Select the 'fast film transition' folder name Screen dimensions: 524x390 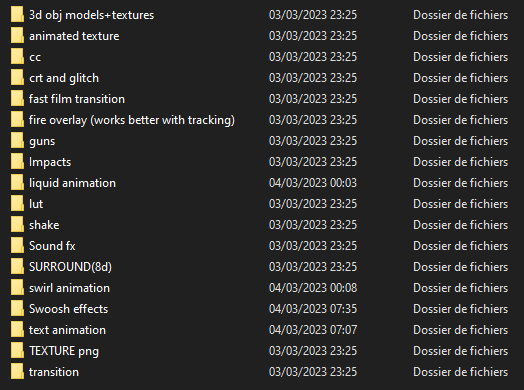[77, 99]
